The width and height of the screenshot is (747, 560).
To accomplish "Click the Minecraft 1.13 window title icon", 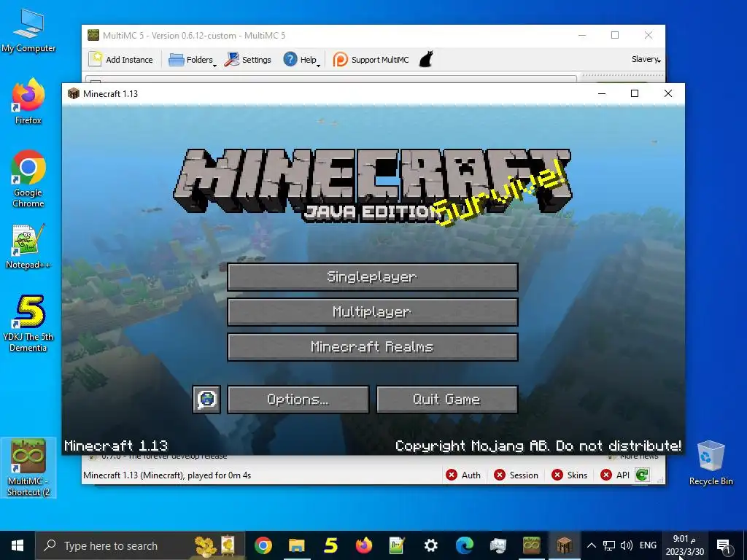I will click(x=74, y=93).
